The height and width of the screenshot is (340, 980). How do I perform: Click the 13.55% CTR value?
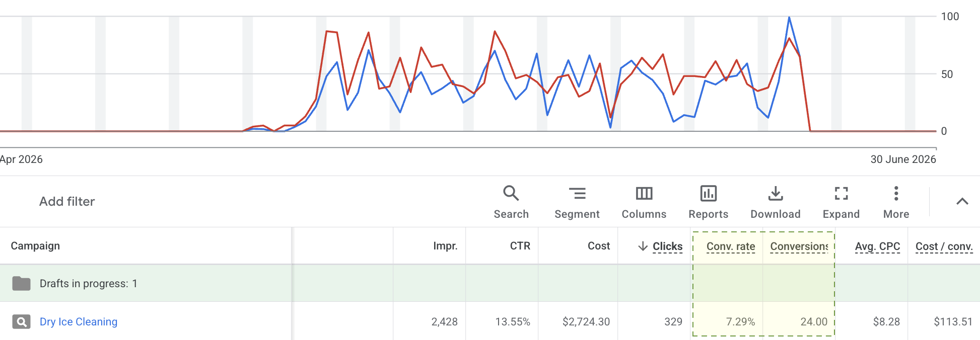click(513, 322)
